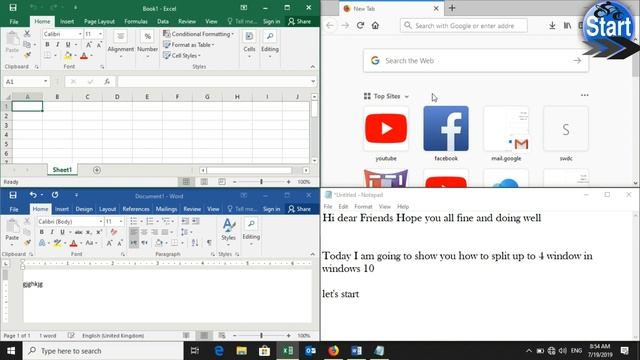
Task: Open Conditional Formatting dropdown in Excel
Action: pyautogui.click(x=199, y=34)
